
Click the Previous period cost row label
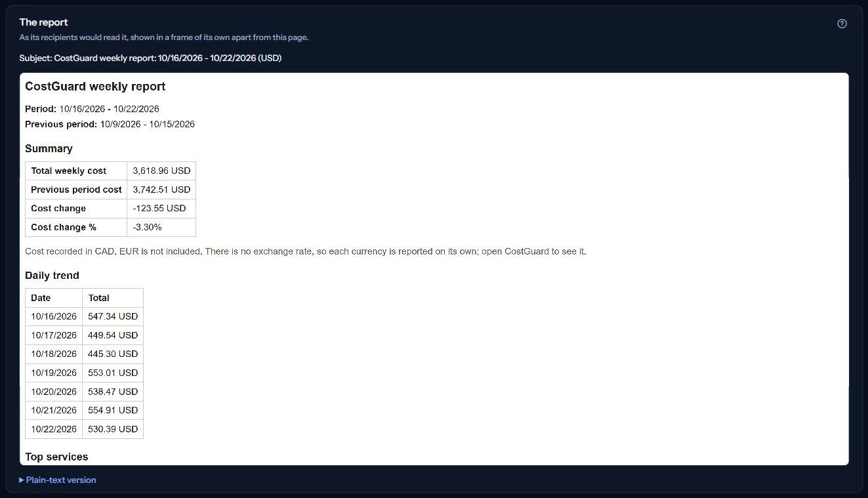click(x=76, y=190)
